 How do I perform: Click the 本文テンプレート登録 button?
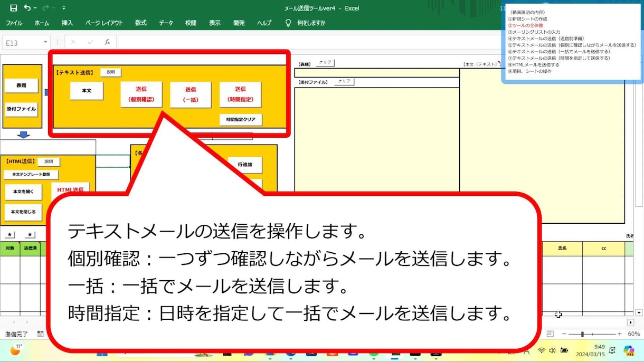click(31, 174)
